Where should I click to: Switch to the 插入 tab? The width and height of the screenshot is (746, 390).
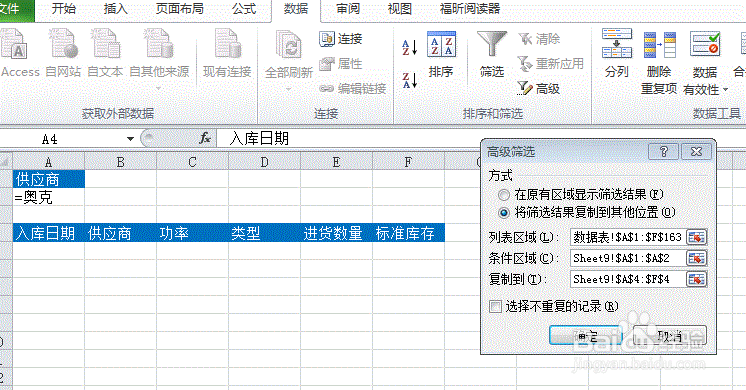tap(116, 9)
